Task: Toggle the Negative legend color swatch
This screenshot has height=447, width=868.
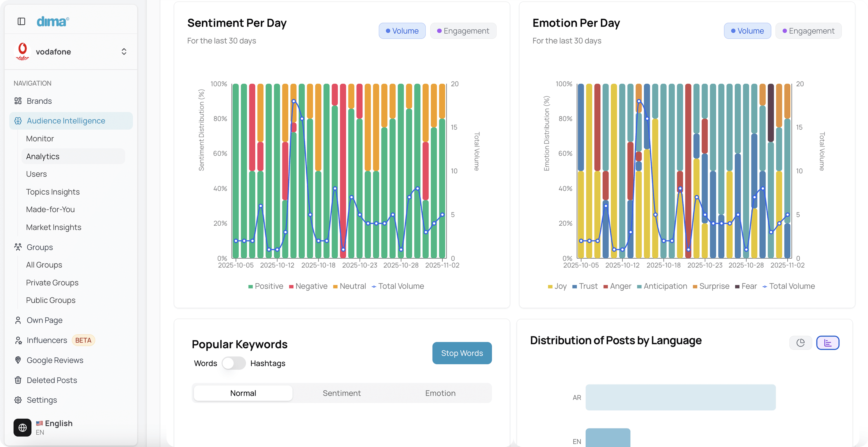Action: 291,287
